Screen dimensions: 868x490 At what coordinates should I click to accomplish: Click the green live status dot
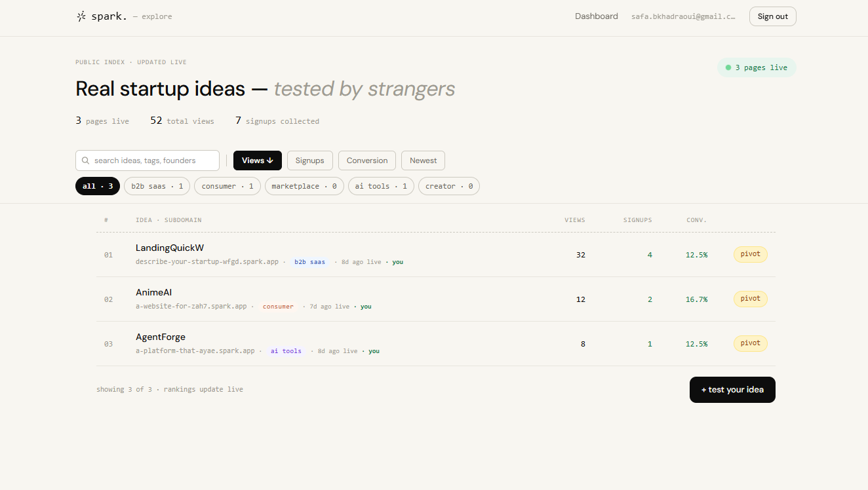click(728, 67)
